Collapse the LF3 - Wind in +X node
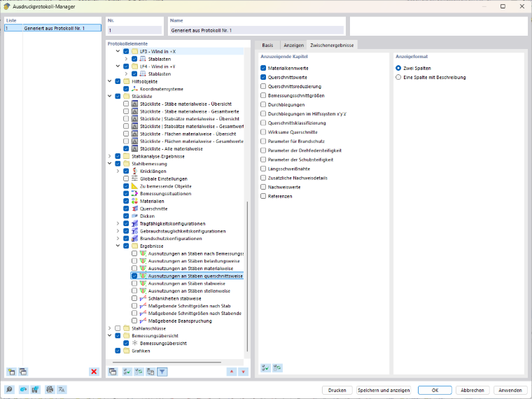The height and width of the screenshot is (399, 532). [118, 51]
